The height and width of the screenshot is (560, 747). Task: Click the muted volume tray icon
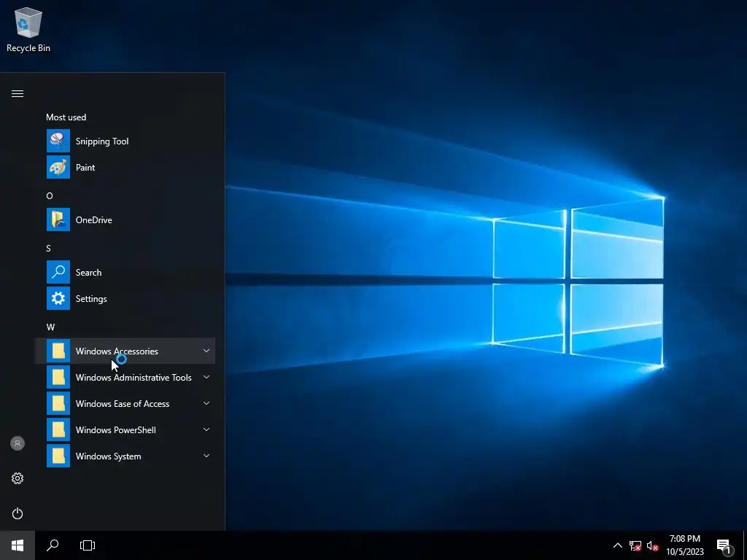(x=653, y=545)
